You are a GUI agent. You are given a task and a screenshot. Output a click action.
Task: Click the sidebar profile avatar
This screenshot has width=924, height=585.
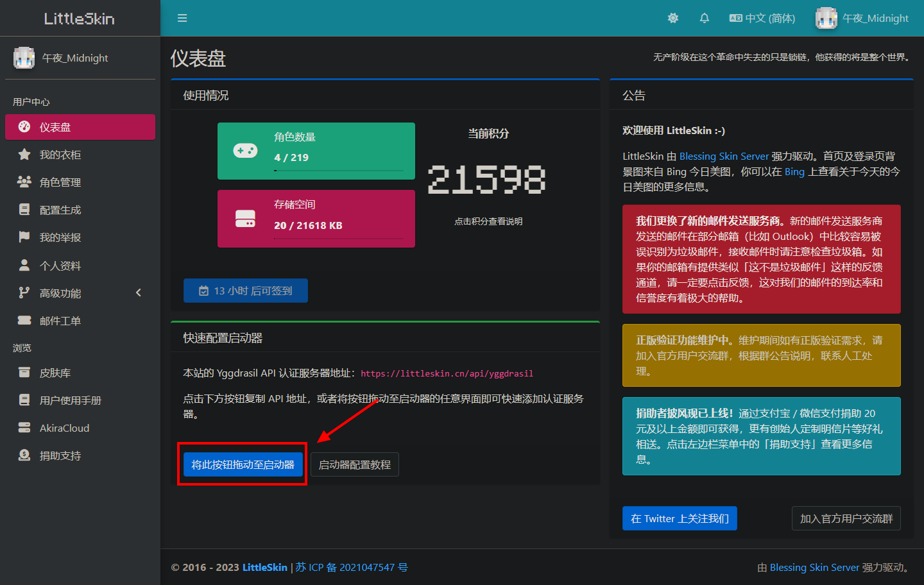(x=24, y=58)
